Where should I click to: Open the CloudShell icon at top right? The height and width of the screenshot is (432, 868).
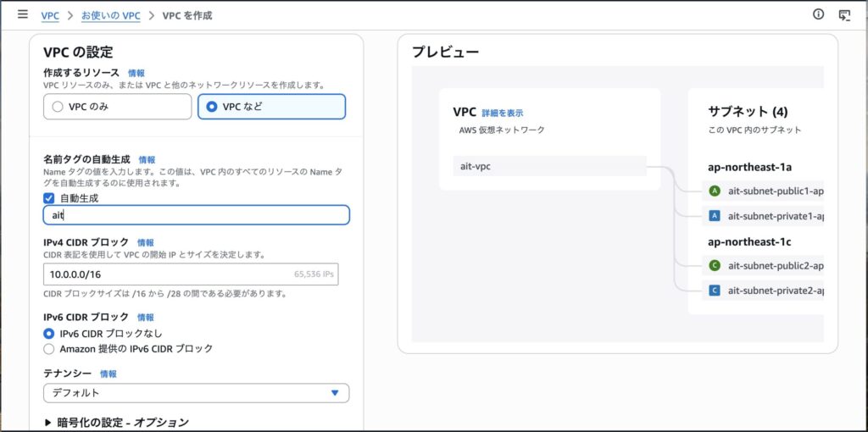tap(843, 14)
